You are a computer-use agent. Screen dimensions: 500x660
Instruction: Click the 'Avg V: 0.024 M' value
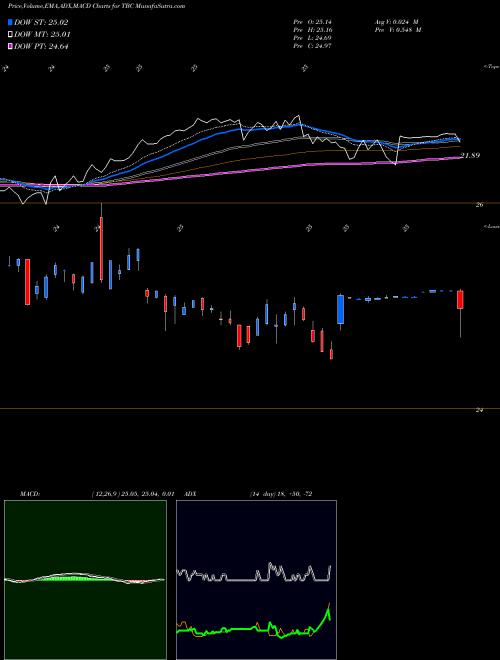396,22
